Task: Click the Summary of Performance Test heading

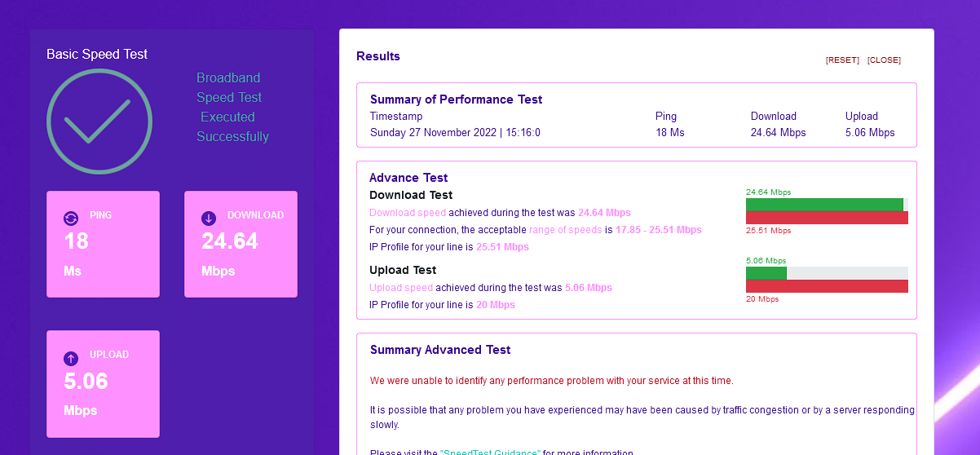Action: coord(456,99)
